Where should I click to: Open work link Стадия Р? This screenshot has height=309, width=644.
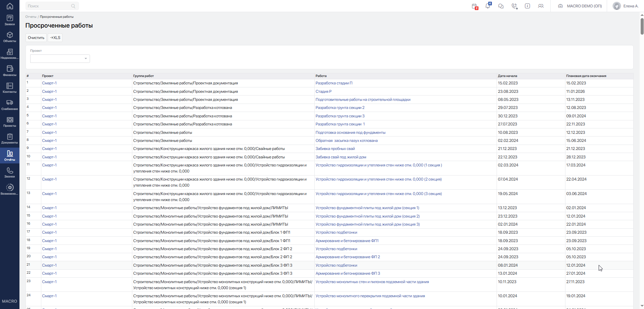point(323,91)
